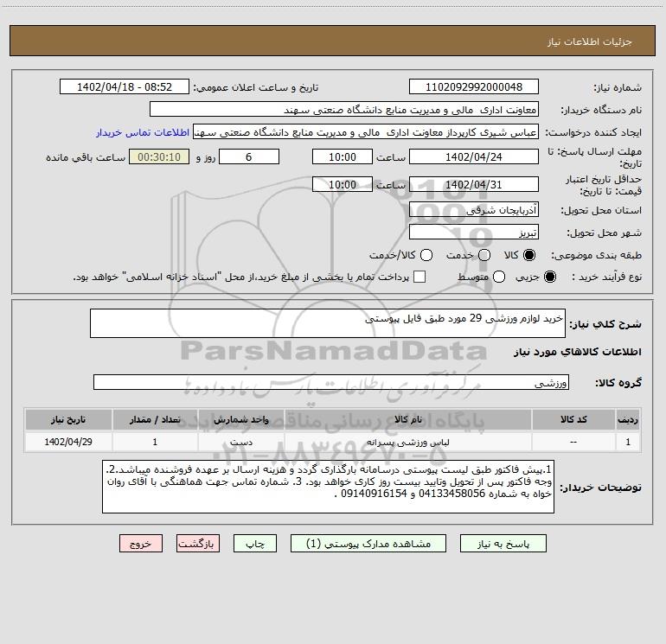Image resolution: width=666 pixels, height=644 pixels.
Task: Select the خدمت radio button
Action: point(484,255)
